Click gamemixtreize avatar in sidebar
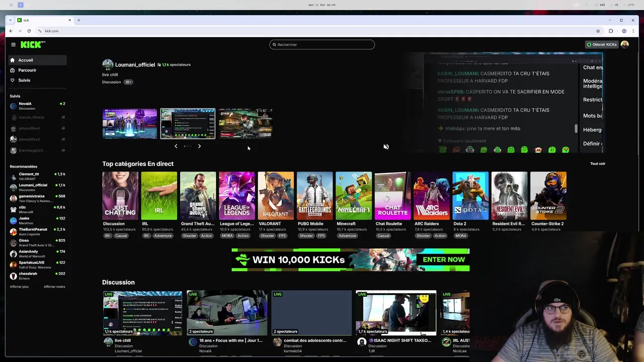The image size is (644, 362). [x=14, y=198]
